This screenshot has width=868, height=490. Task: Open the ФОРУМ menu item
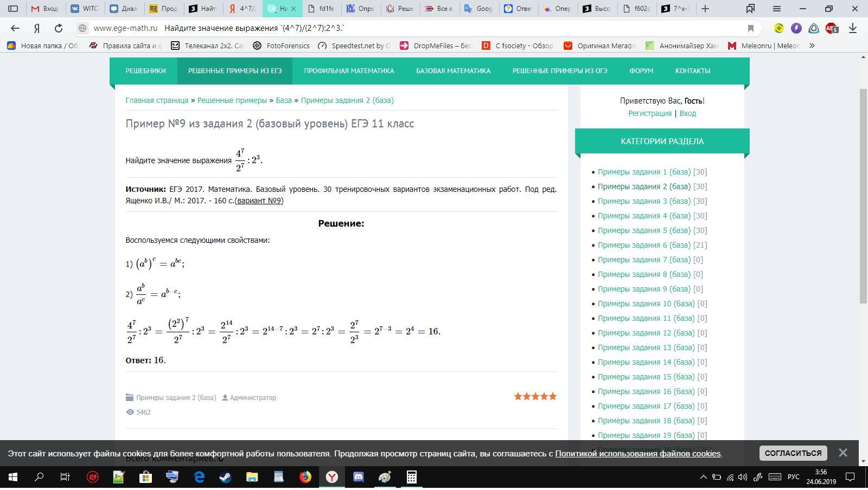[641, 70]
